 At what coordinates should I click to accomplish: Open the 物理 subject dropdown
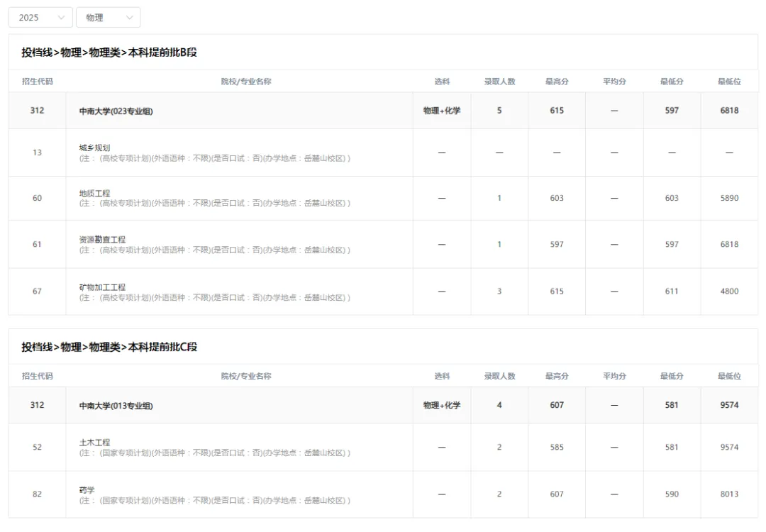[x=109, y=18]
